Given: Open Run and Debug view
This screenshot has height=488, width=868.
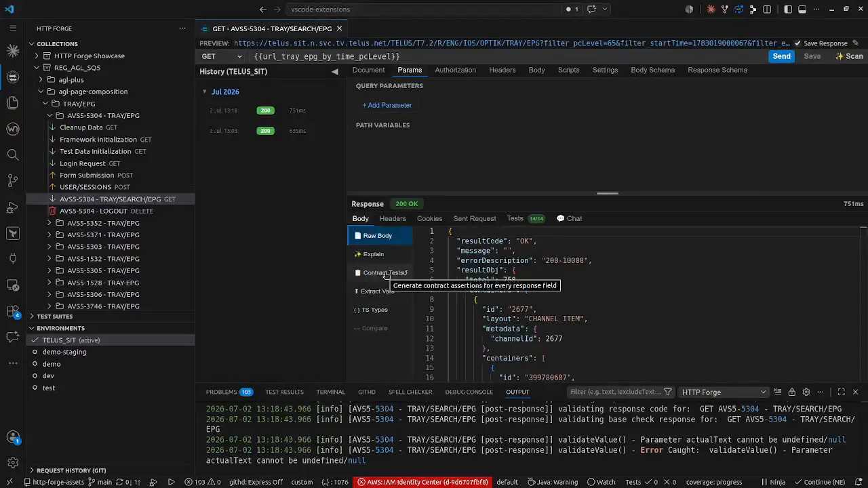Looking at the screenshot, I should tap(12, 207).
